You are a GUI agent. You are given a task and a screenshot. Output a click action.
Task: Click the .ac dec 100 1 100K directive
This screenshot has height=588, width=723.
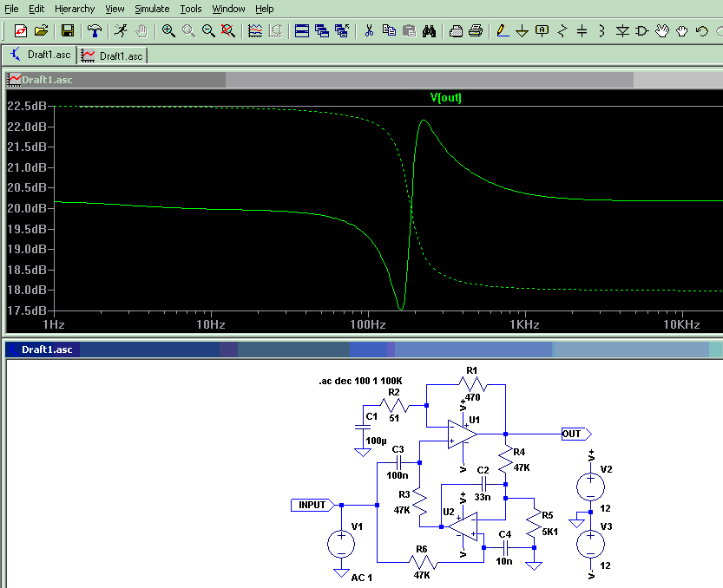pyautogui.click(x=360, y=381)
